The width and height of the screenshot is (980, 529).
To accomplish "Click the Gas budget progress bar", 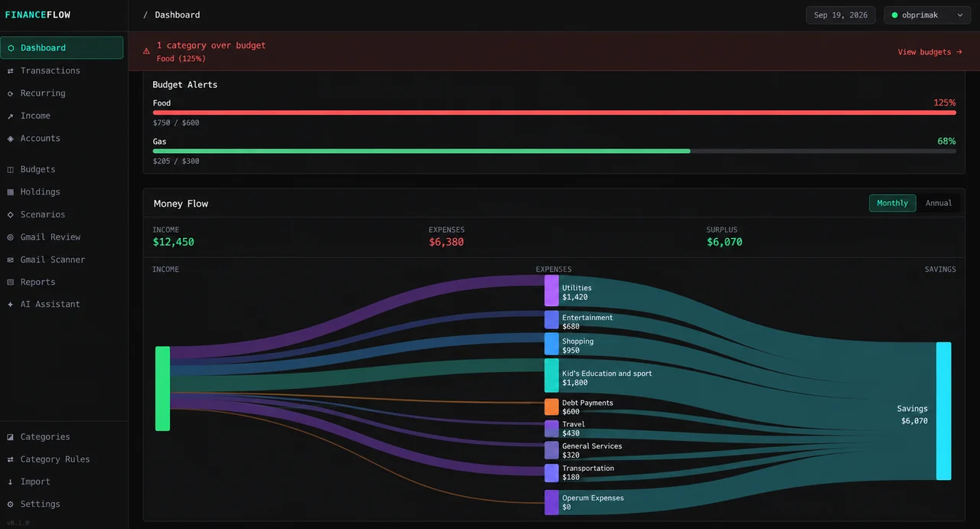I will [x=554, y=151].
